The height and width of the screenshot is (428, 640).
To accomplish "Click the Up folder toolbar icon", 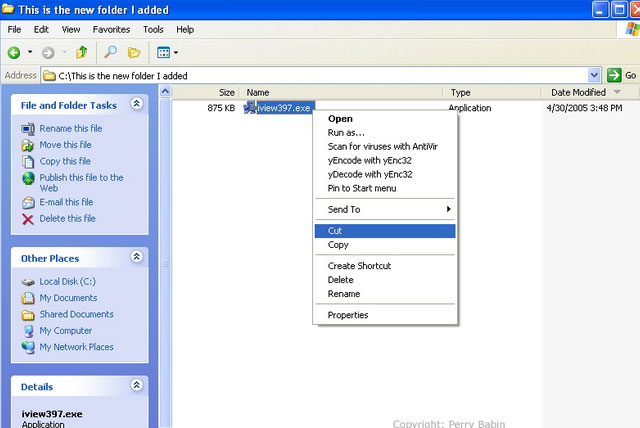I will (83, 52).
